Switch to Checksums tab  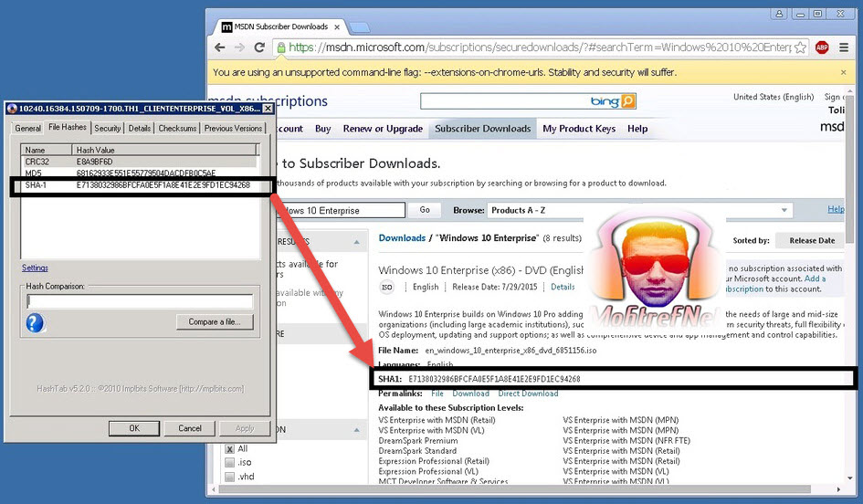[x=177, y=128]
